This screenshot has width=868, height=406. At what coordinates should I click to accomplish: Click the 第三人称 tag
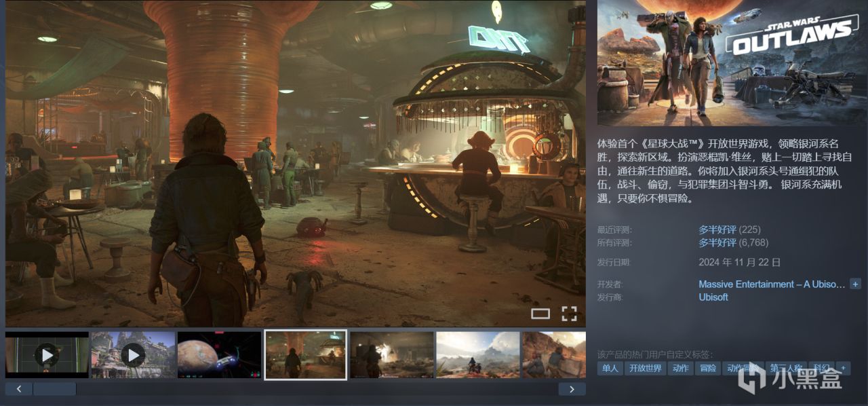(x=786, y=368)
